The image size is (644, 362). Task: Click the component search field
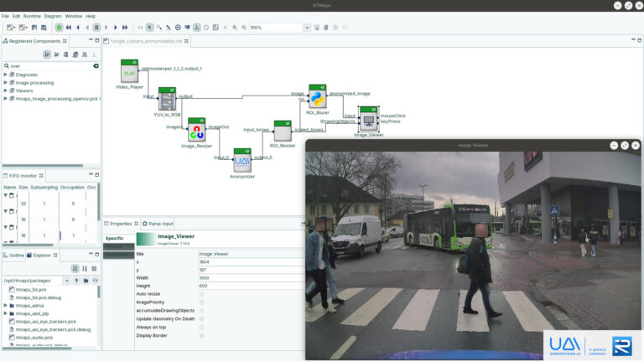point(49,65)
